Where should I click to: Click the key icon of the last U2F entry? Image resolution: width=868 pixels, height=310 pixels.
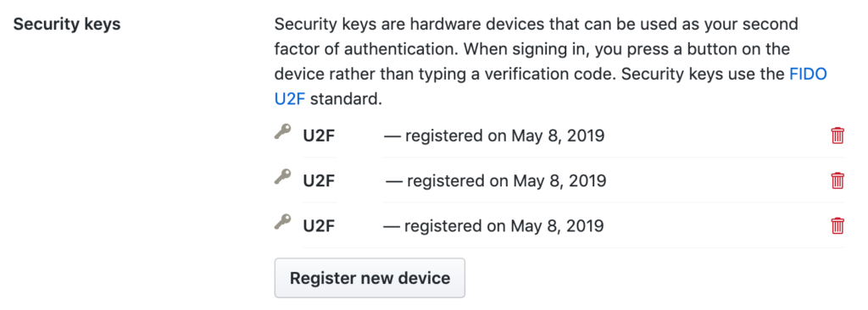[282, 223]
